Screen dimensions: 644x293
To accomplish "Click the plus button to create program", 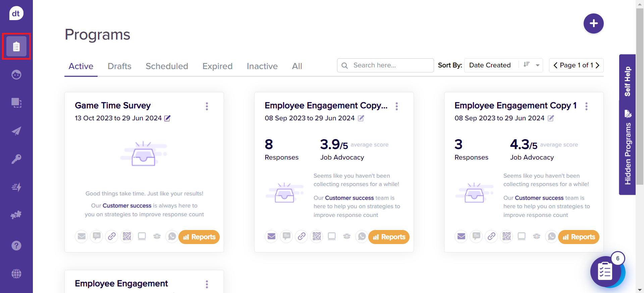I will click(593, 23).
